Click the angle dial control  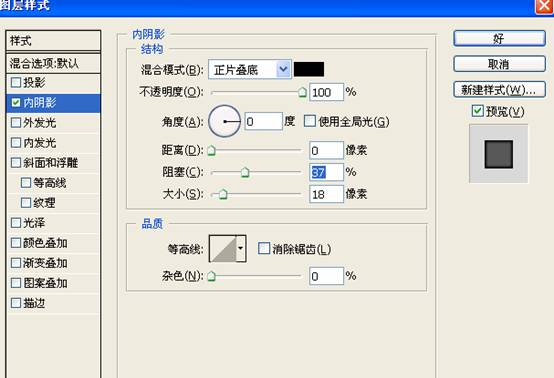(224, 121)
